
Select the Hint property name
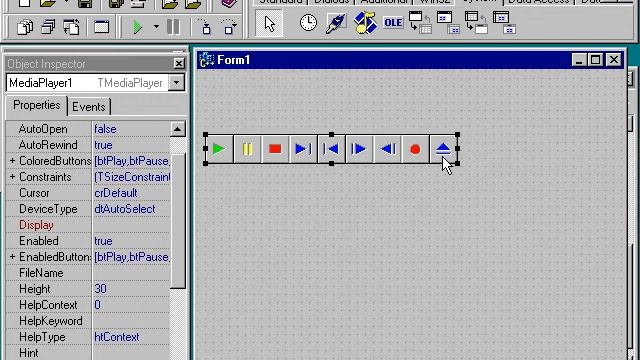click(29, 353)
